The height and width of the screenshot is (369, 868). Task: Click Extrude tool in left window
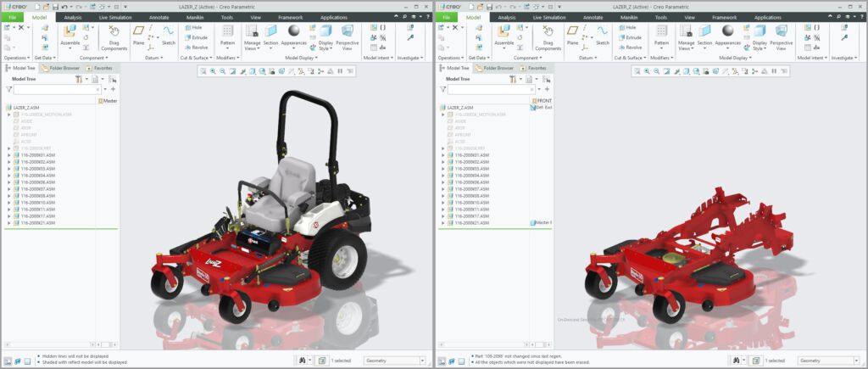(x=196, y=37)
